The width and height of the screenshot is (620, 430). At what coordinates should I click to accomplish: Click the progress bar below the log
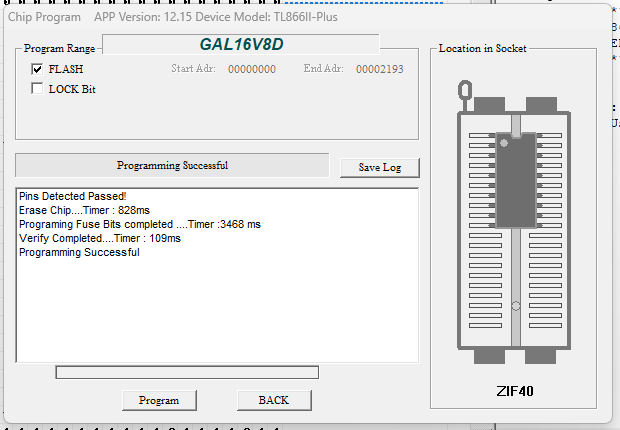click(187, 372)
